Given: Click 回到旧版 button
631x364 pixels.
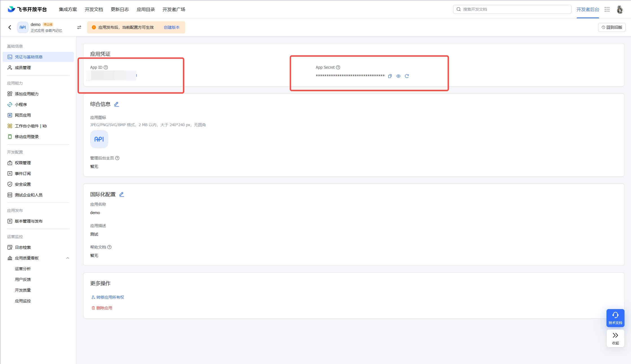Looking at the screenshot, I should [612, 27].
